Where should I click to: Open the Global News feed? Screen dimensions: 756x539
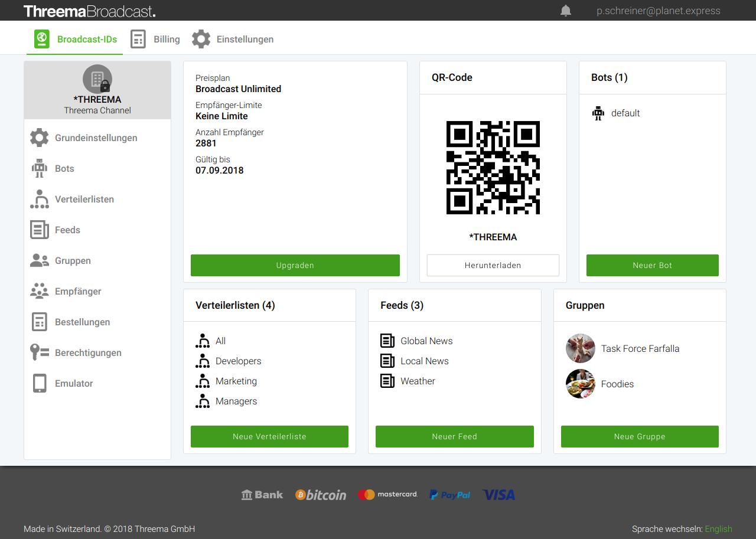coord(426,341)
